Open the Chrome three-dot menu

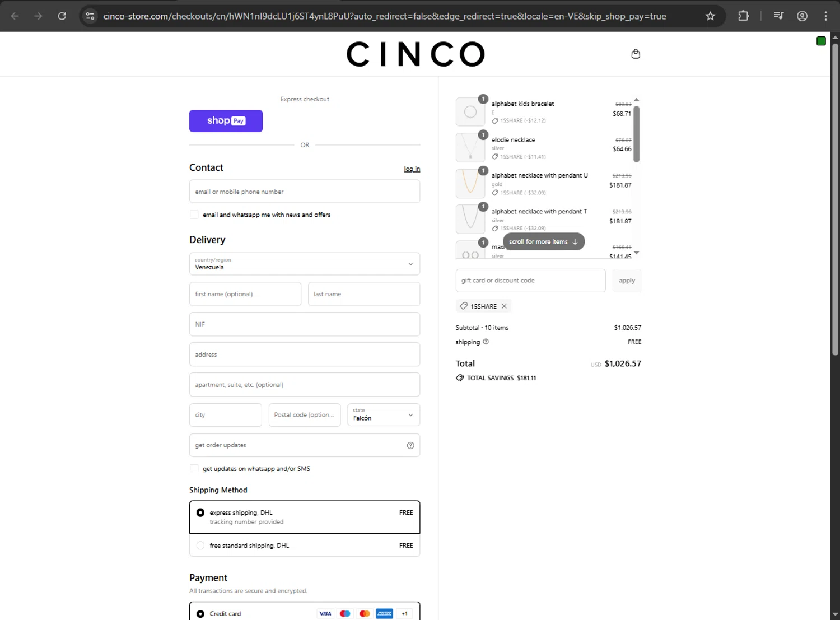coord(825,16)
